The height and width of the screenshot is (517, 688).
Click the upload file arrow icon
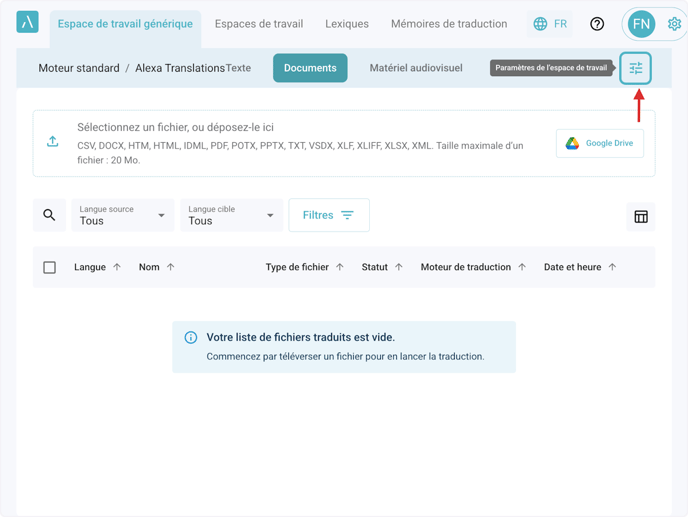[52, 142]
